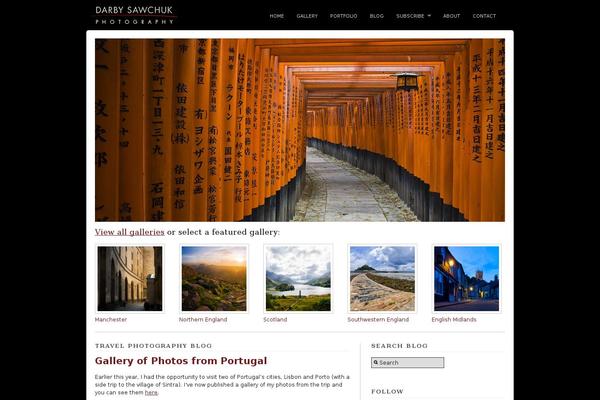This screenshot has height=400, width=600.
Task: Open the Home menu item
Action: click(277, 16)
